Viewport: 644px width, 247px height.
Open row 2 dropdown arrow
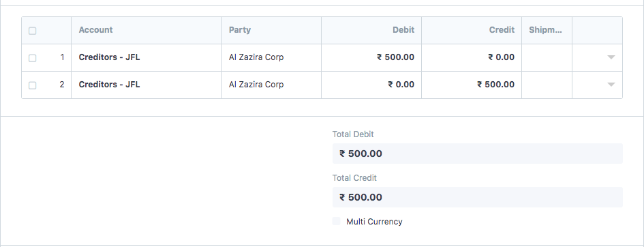611,85
